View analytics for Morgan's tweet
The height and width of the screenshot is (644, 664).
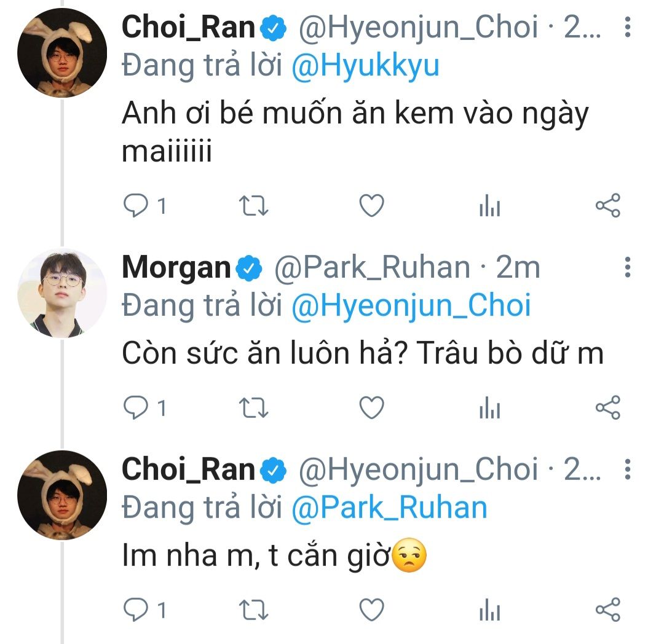[x=489, y=408]
